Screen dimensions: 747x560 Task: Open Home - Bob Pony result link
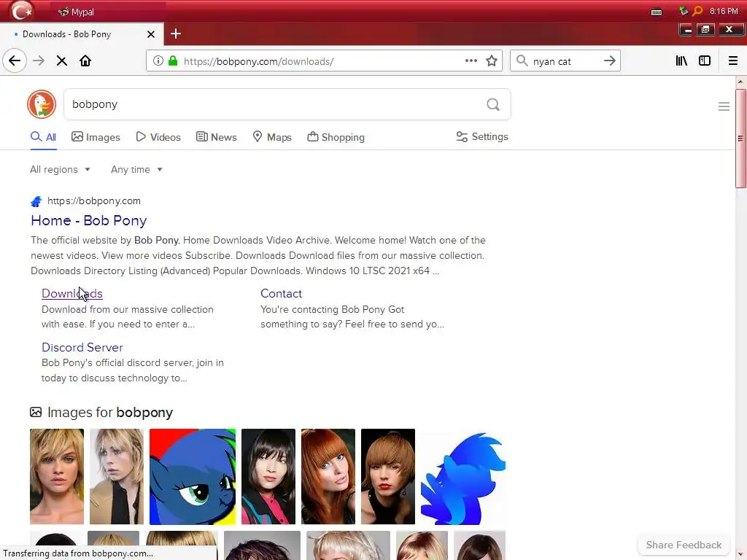[88, 220]
